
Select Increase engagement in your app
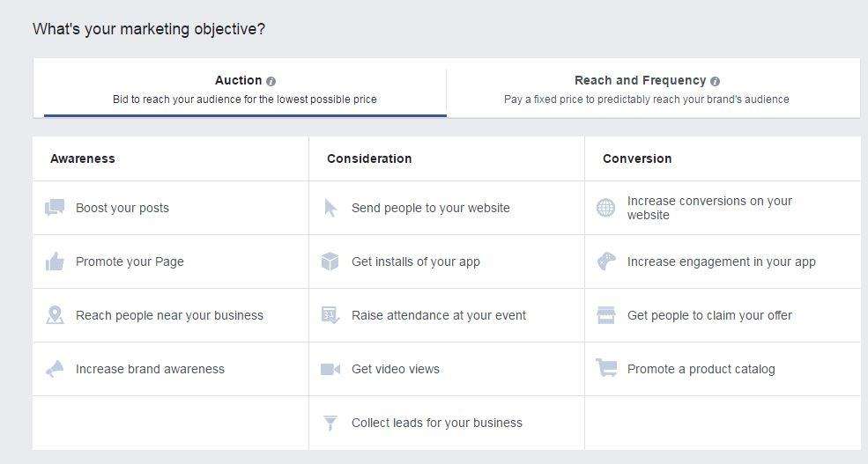723,261
